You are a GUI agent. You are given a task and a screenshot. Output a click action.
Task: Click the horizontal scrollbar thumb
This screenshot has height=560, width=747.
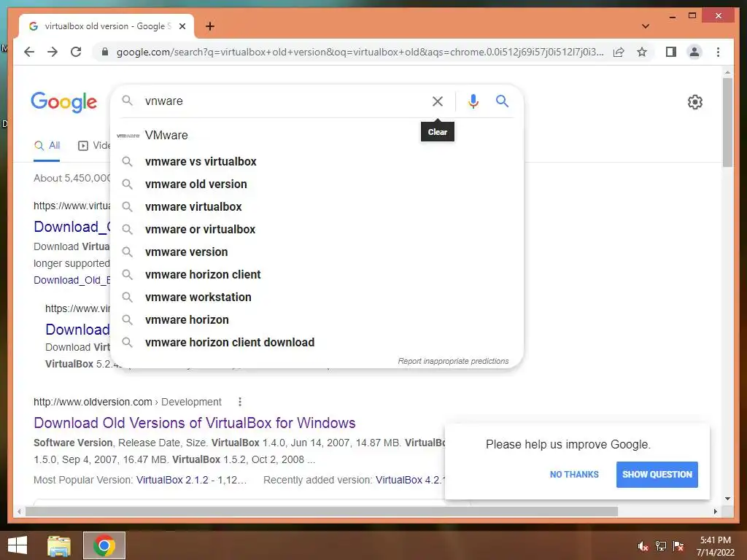322,511
